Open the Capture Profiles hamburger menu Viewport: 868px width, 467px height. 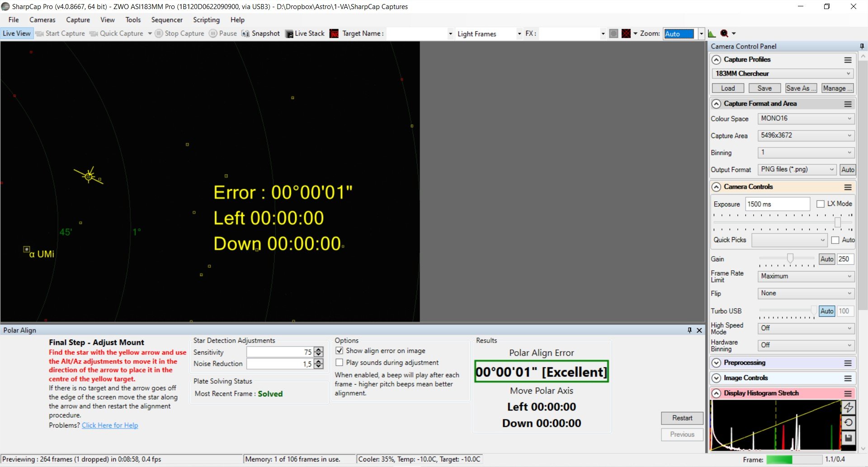tap(848, 60)
